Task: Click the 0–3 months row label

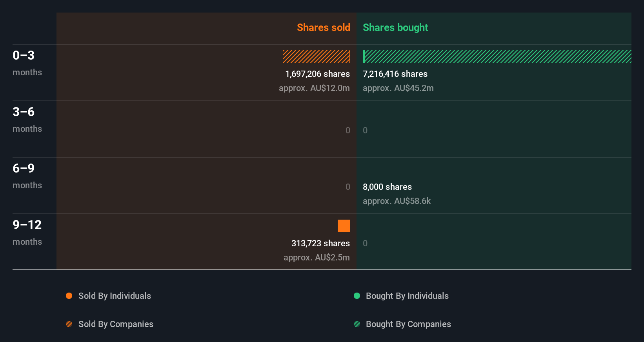Action: pyautogui.click(x=27, y=63)
